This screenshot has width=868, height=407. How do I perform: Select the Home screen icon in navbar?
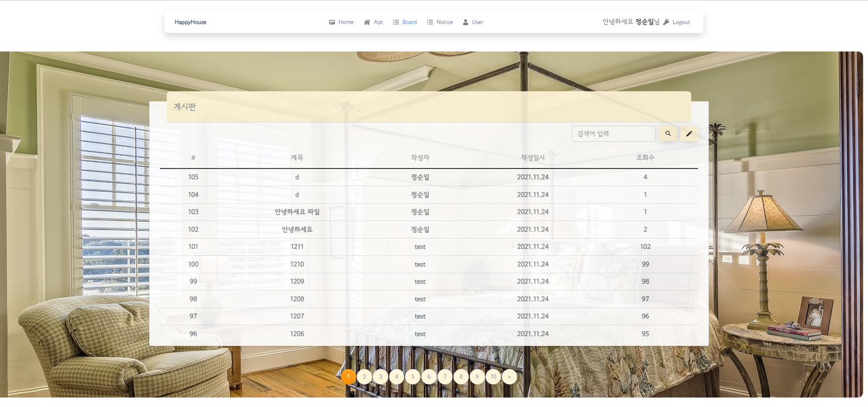tap(331, 22)
